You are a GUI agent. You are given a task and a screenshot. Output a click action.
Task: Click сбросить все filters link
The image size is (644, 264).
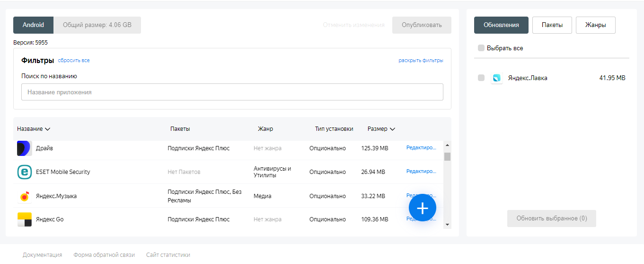[74, 61]
